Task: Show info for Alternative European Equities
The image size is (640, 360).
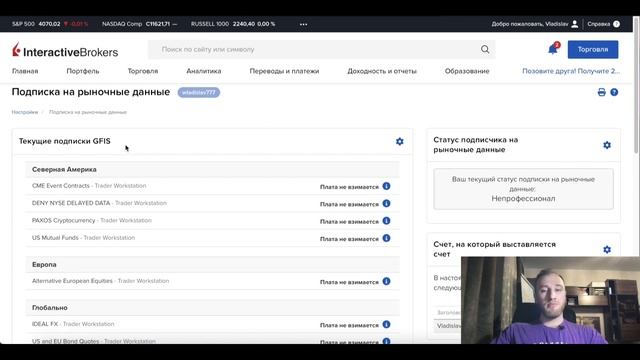Action: pos(386,281)
